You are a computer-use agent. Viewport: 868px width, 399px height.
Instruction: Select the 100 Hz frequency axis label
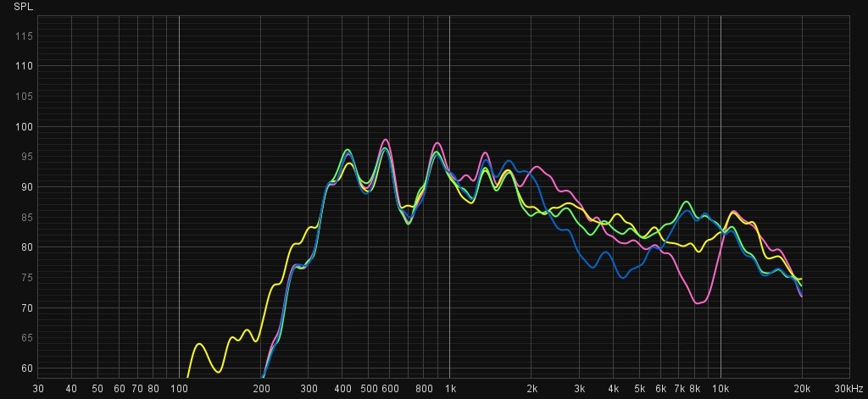pyautogui.click(x=179, y=389)
